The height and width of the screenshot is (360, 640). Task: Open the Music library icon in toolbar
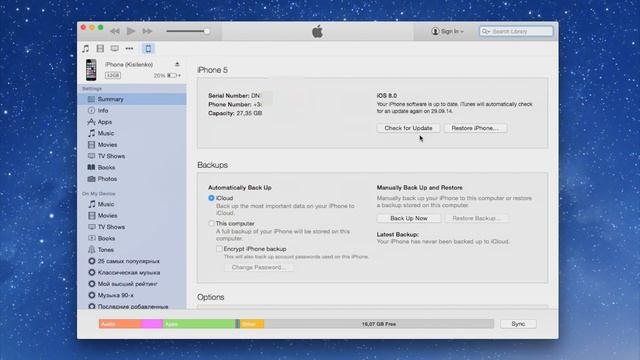point(85,49)
